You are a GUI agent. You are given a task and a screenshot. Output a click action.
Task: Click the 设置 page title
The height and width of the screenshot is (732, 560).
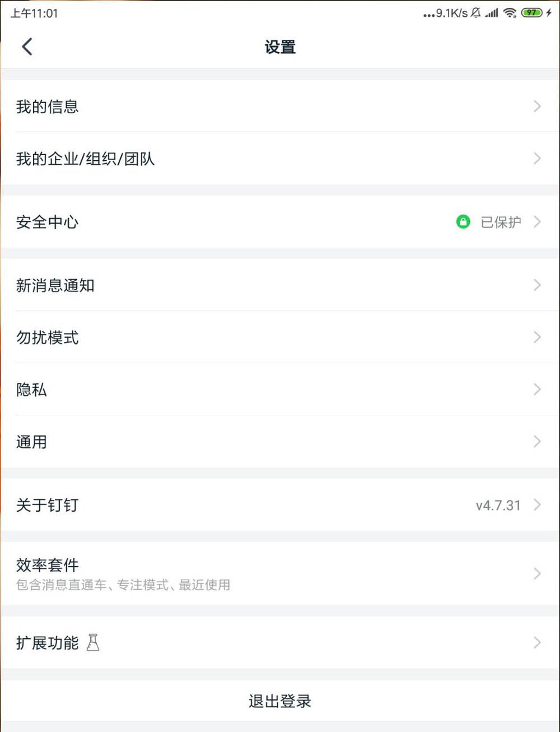(280, 47)
